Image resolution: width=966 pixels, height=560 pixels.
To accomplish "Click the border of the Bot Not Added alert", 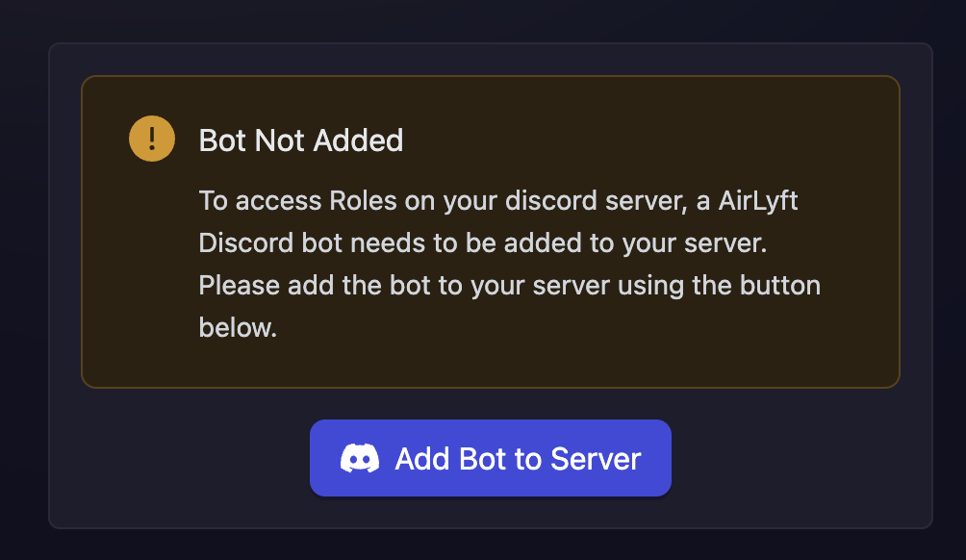I will (x=491, y=79).
